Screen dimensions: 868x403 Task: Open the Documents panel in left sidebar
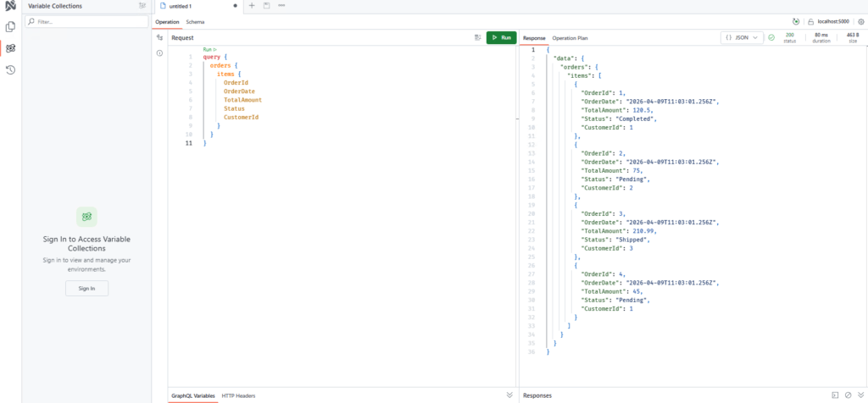point(10,27)
